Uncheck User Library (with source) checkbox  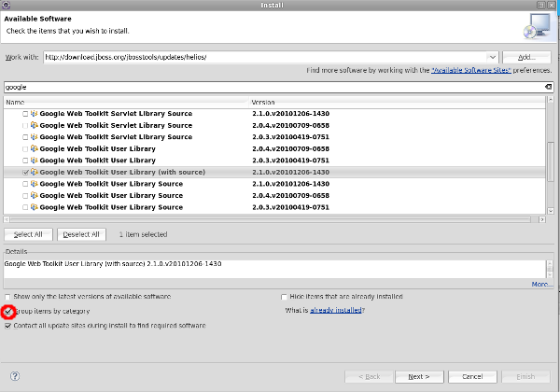click(25, 173)
